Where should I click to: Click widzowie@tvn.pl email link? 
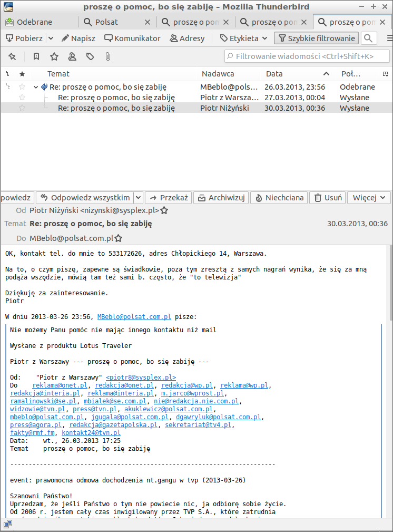pyautogui.click(x=37, y=409)
